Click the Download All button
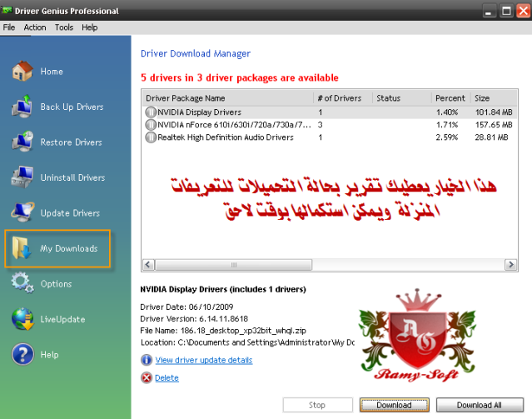The width and height of the screenshot is (532, 419). pos(480,405)
